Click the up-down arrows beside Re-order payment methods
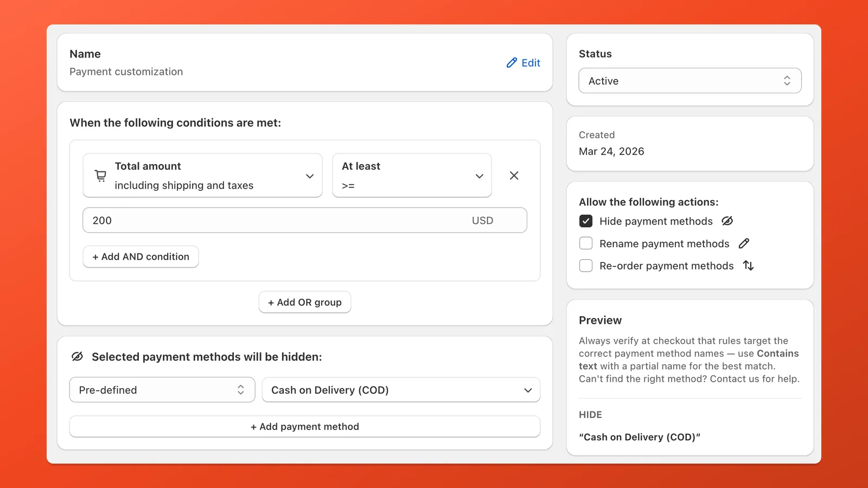Image resolution: width=868 pixels, height=488 pixels. pyautogui.click(x=749, y=266)
